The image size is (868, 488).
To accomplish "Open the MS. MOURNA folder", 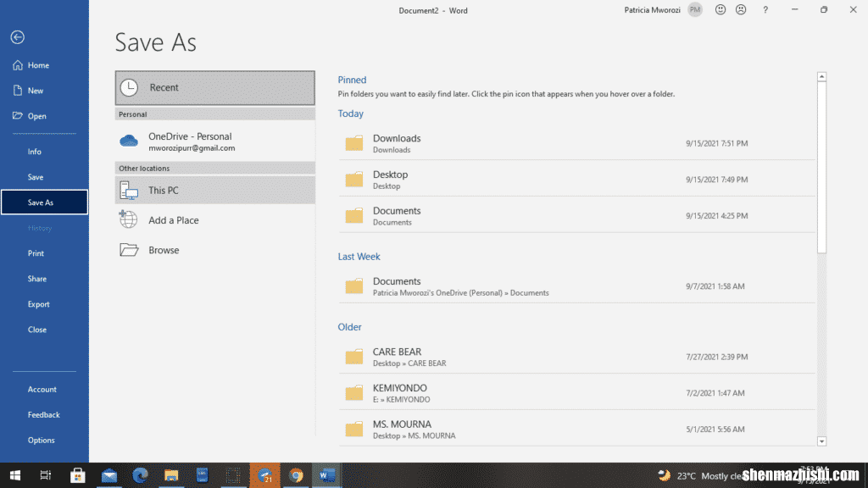I will (x=576, y=430).
